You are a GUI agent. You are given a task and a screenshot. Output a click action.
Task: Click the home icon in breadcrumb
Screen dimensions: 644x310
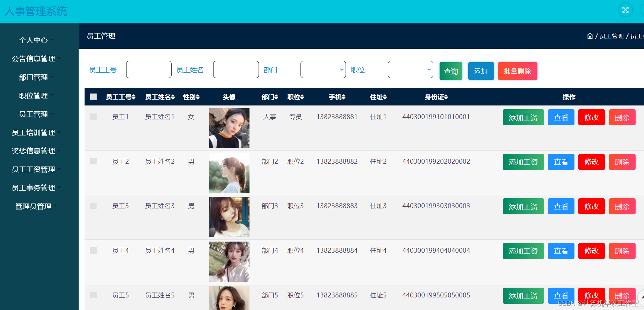coord(590,36)
